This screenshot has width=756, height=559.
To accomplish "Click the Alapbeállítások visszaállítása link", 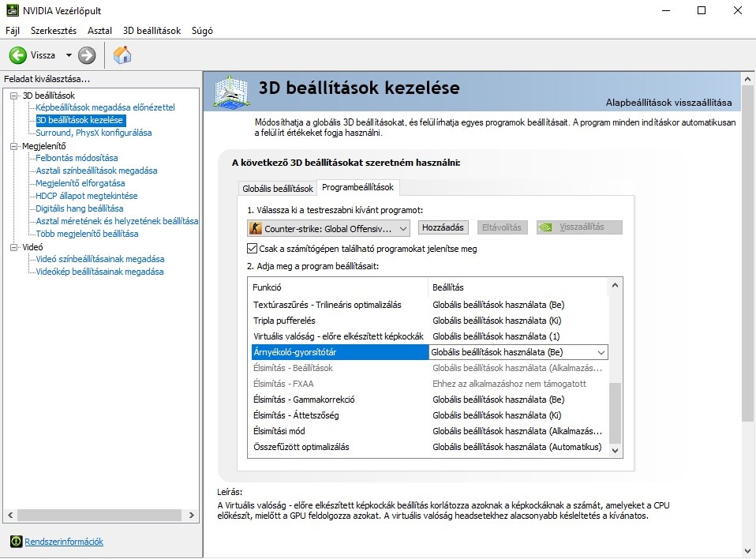I will (x=668, y=103).
